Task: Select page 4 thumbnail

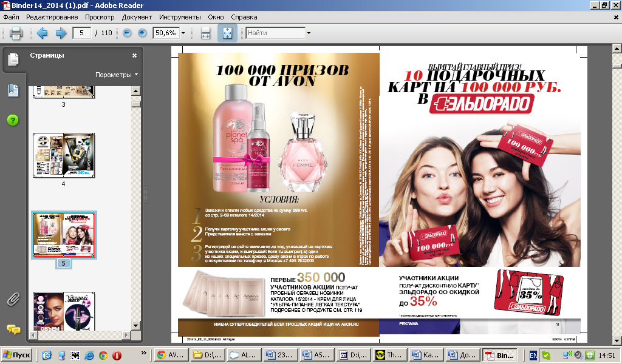Action: [63, 155]
